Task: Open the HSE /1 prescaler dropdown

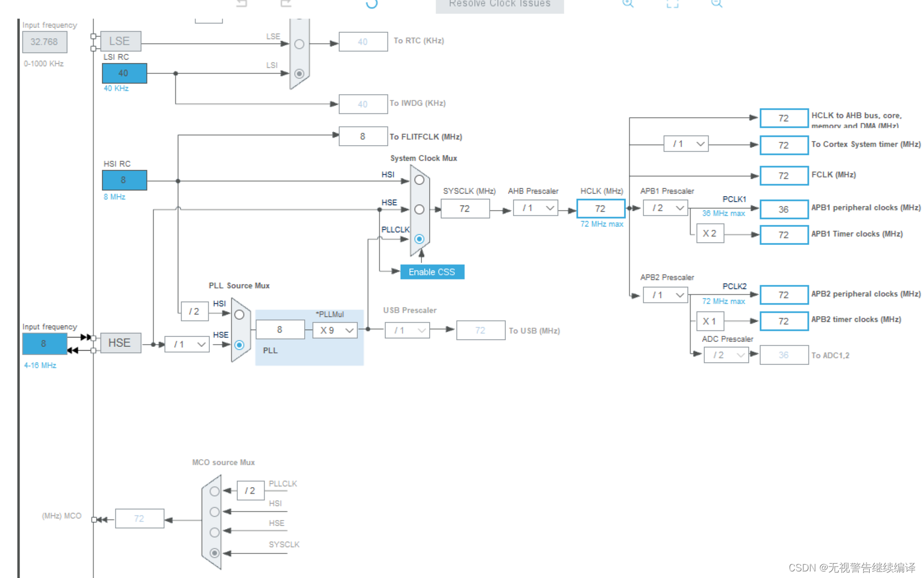Action: tap(187, 344)
